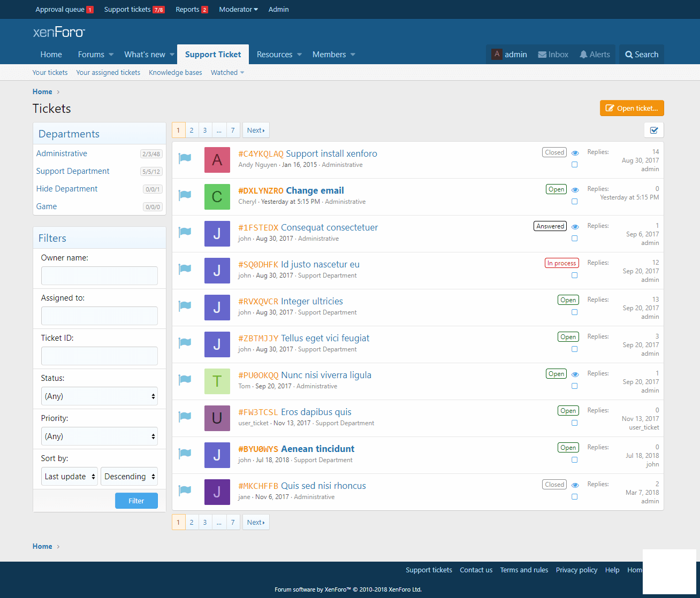Screen dimensions: 700x598
Task: Expand the Moderator menu in top bar
Action: pos(238,10)
